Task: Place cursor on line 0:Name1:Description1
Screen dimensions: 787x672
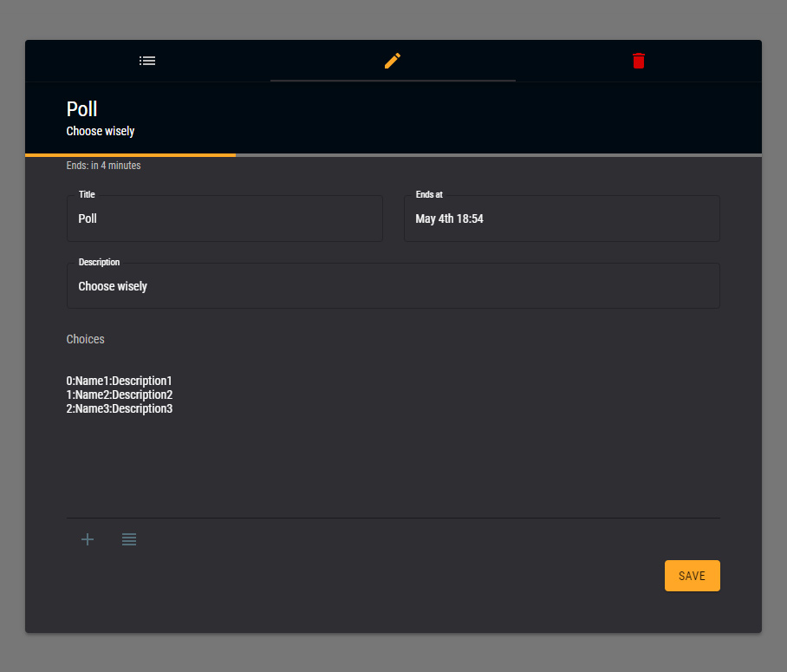Action: tap(120, 381)
